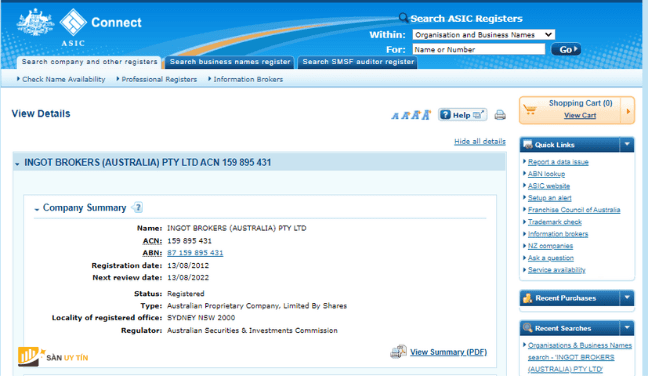Screen dimensions: 648x376
Task: Open the Within register dropdown
Action: [484, 35]
